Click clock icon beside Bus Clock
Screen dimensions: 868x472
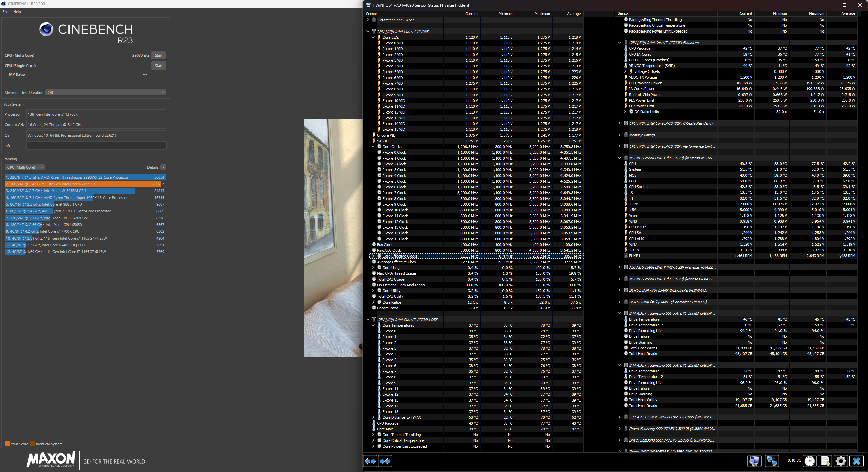click(374, 245)
